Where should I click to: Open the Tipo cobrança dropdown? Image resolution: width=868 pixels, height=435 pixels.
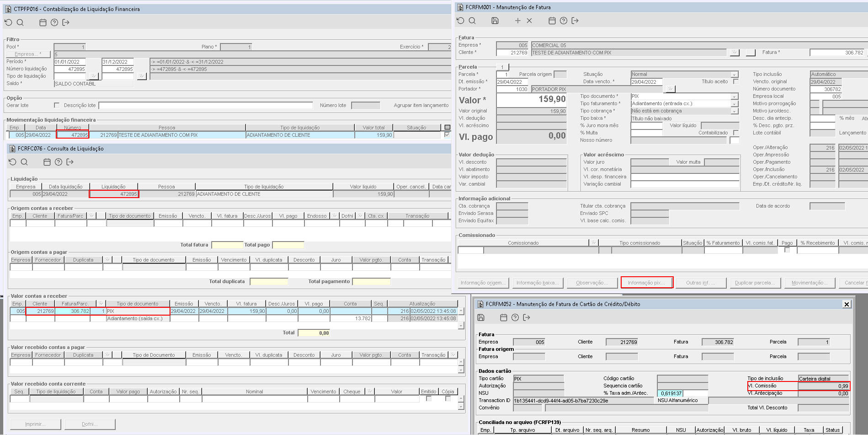[x=734, y=111]
